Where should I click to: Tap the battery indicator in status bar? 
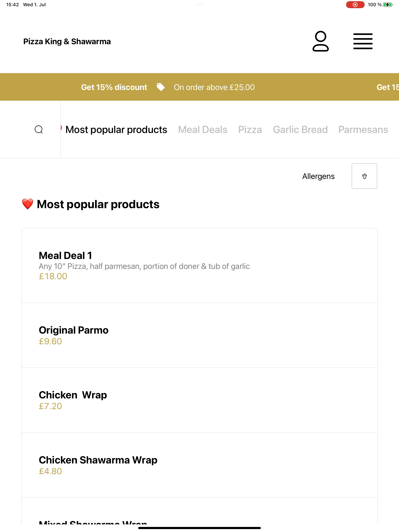click(x=388, y=4)
